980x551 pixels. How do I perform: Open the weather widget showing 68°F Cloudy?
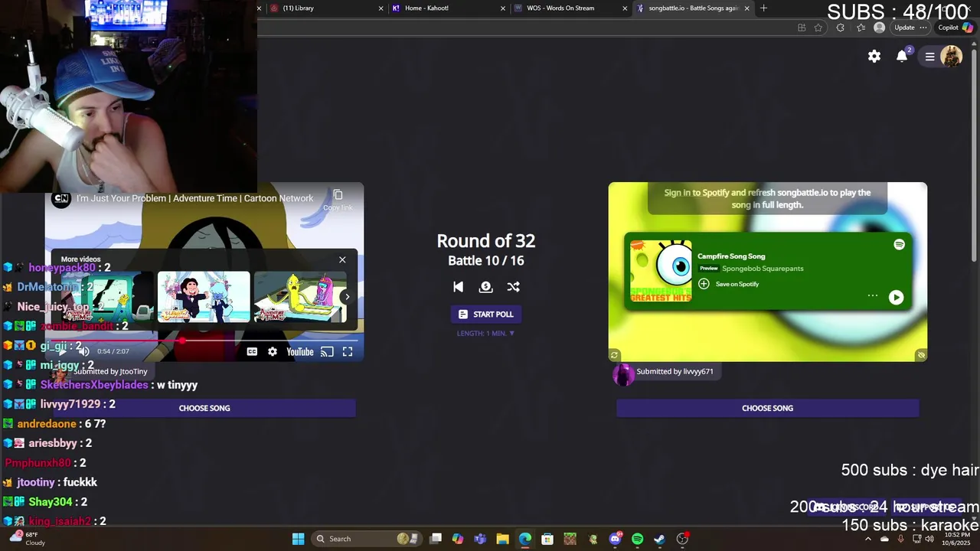pyautogui.click(x=27, y=539)
